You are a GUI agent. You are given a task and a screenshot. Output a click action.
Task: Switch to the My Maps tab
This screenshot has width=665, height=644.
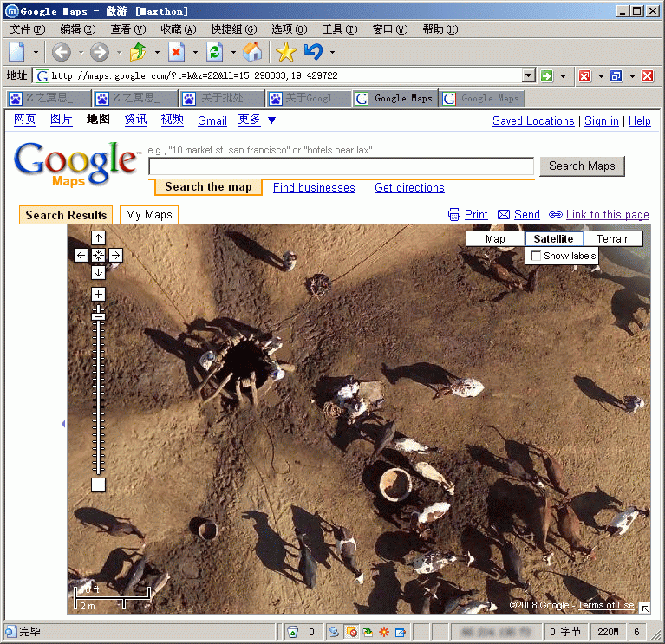(149, 215)
